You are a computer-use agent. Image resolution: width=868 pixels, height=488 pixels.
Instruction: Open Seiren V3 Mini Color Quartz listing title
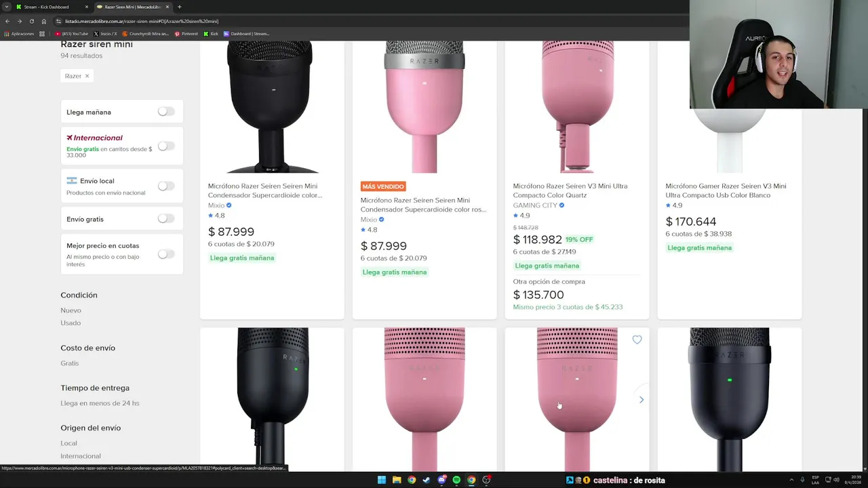pos(570,190)
